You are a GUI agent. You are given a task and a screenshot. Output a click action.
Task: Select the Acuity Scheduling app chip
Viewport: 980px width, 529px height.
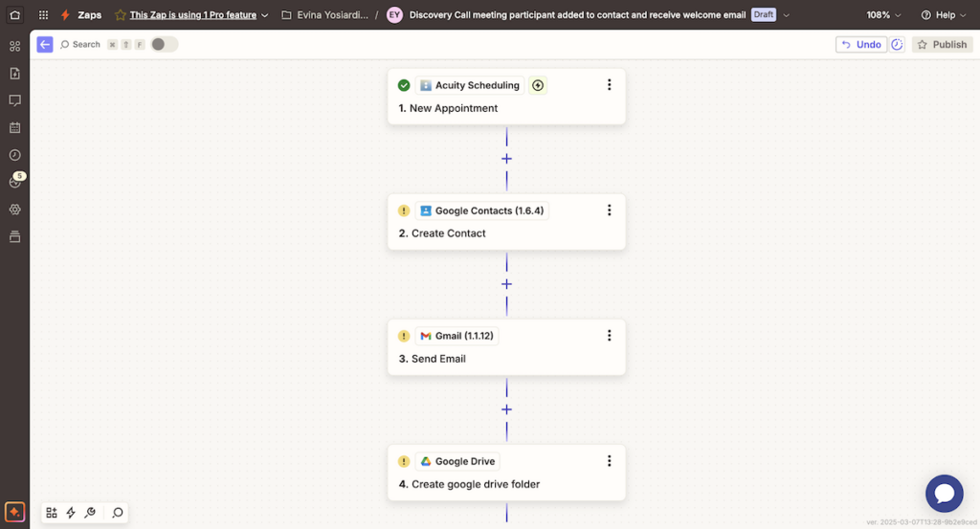tap(470, 85)
